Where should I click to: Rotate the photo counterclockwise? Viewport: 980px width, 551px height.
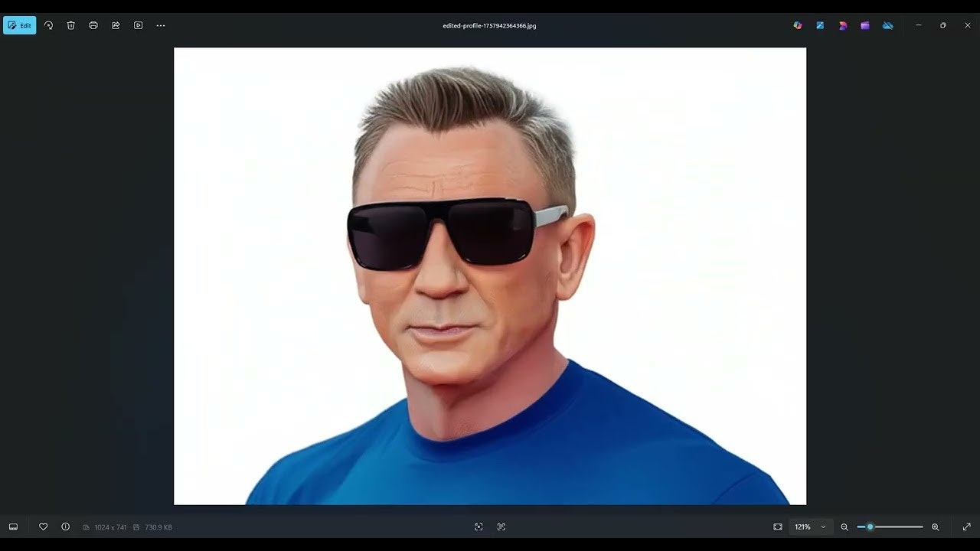click(48, 25)
